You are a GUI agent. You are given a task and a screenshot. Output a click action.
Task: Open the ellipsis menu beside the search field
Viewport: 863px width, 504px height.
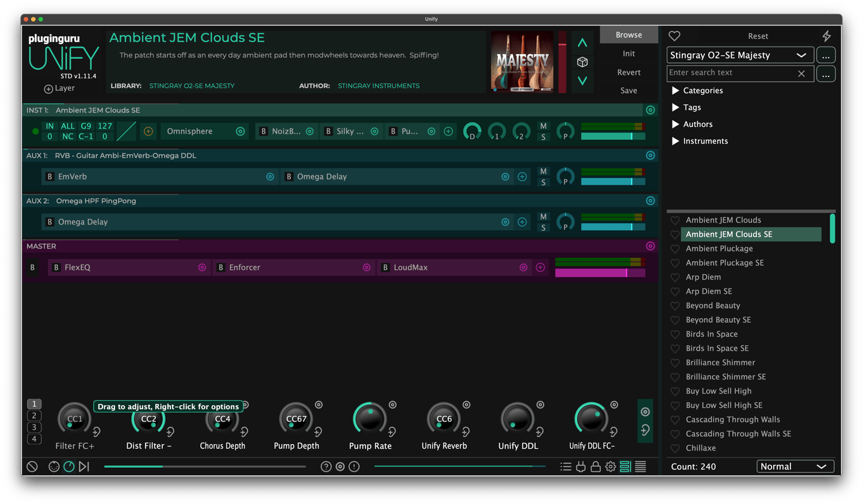(826, 74)
